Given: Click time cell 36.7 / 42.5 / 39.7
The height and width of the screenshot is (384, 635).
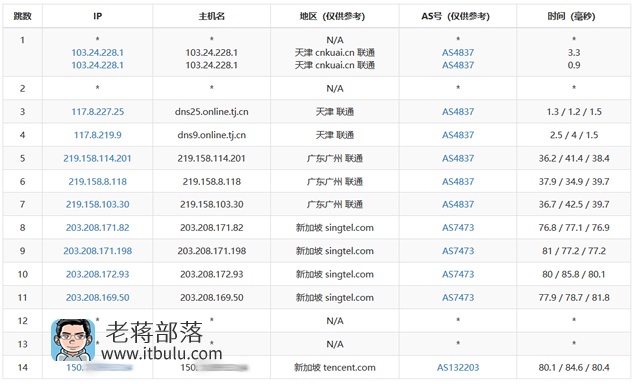Looking at the screenshot, I should pos(574,205).
